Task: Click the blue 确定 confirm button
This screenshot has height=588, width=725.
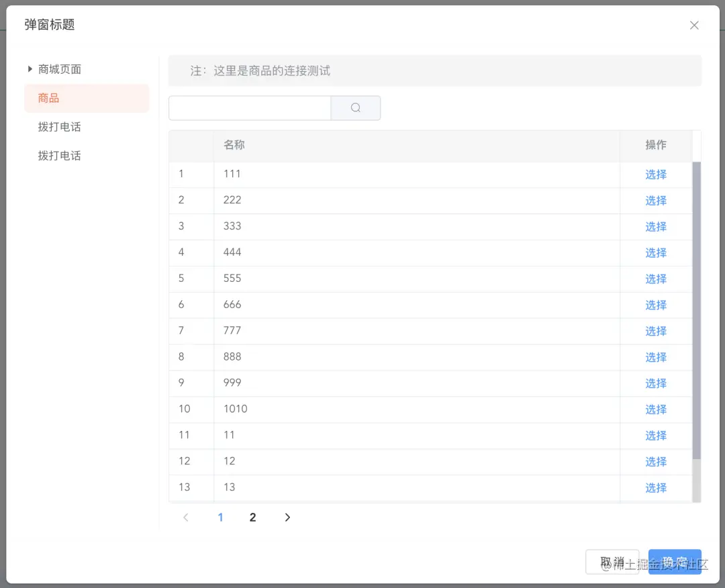Action: pos(675,562)
